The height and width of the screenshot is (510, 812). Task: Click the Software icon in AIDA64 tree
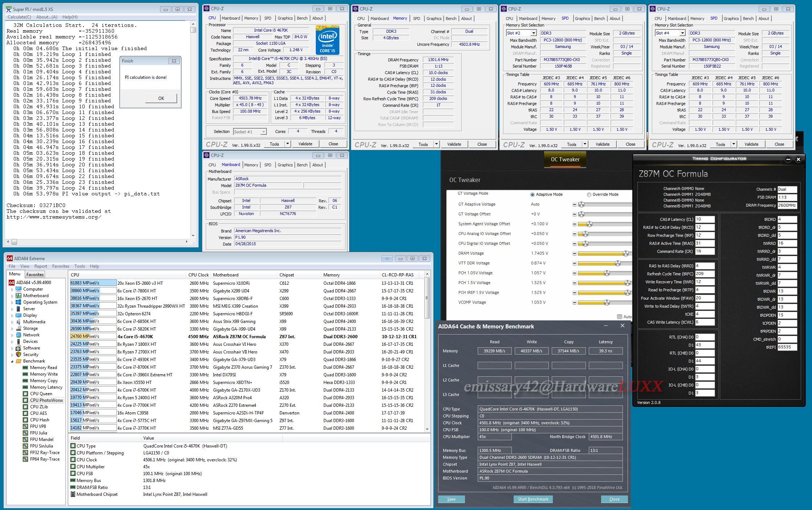[x=19, y=348]
